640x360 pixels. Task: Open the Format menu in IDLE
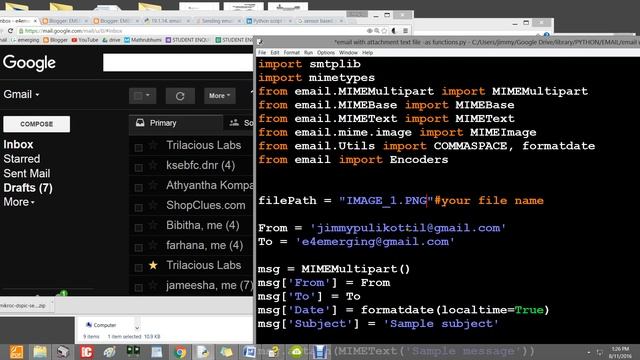pyautogui.click(x=291, y=53)
